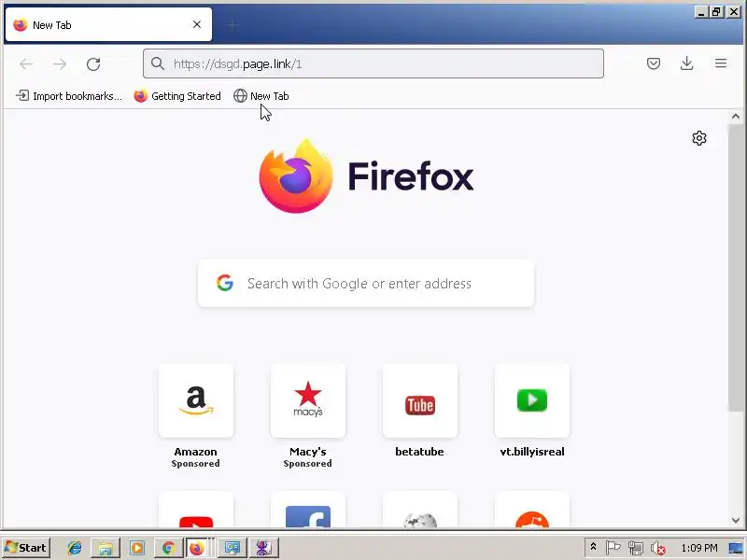Open the Reddit shortcut tile
This screenshot has width=747, height=560.
coord(532,511)
